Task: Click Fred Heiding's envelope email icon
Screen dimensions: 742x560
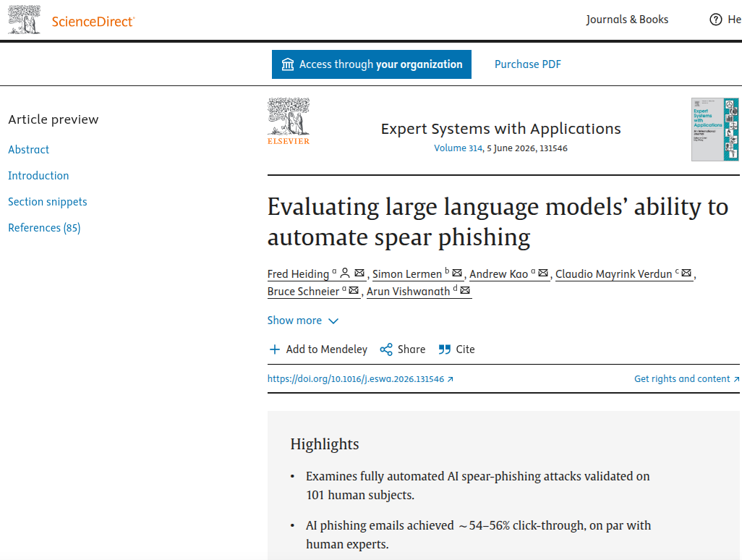Action: click(x=359, y=273)
